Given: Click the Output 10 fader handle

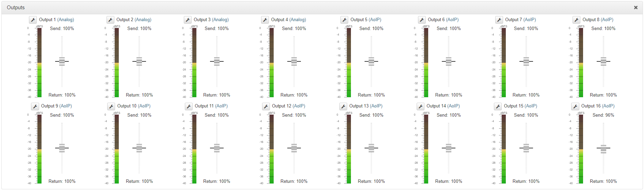Looking at the screenshot, I should point(139,148).
